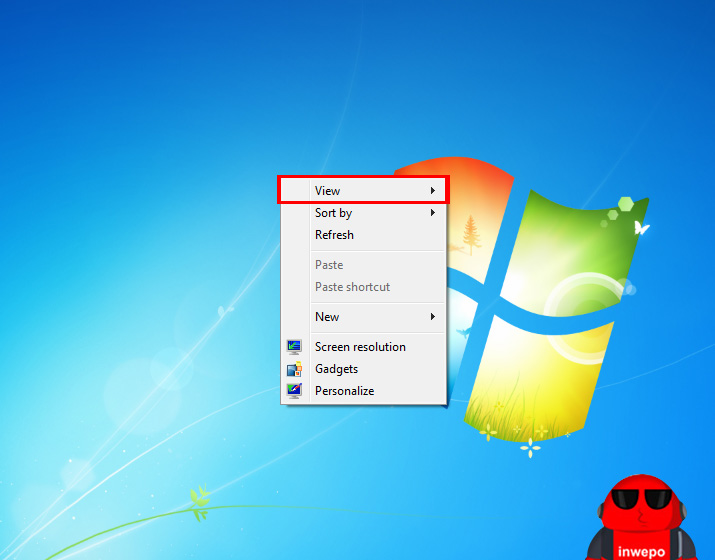Choose Refresh from the context menu
715x560 pixels.
[x=363, y=235]
